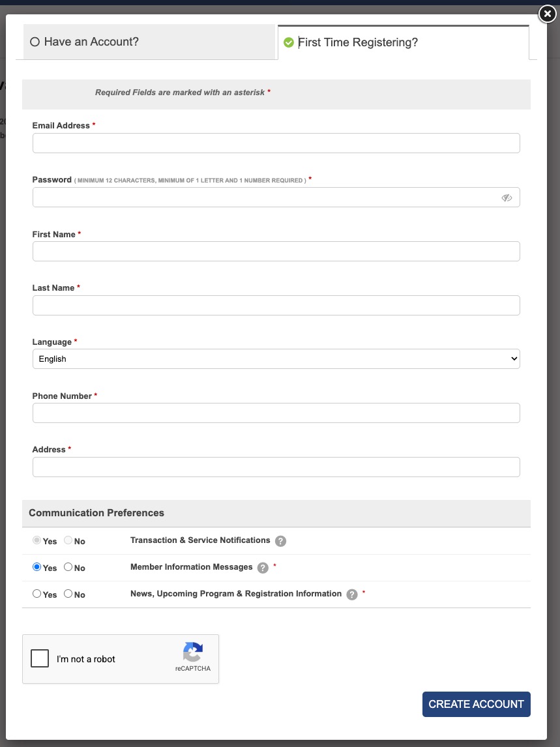Open help for Transaction & Service Notifications
Image resolution: width=560 pixels, height=747 pixels.
pyautogui.click(x=281, y=541)
